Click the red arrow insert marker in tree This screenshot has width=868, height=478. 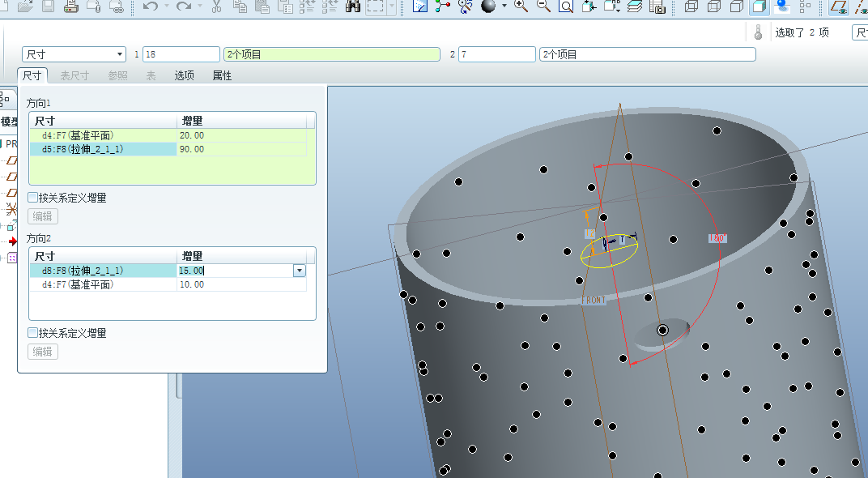(12, 241)
